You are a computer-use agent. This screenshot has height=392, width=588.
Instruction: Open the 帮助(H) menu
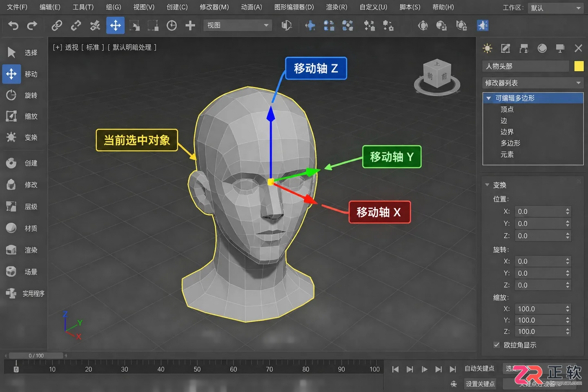coord(443,7)
